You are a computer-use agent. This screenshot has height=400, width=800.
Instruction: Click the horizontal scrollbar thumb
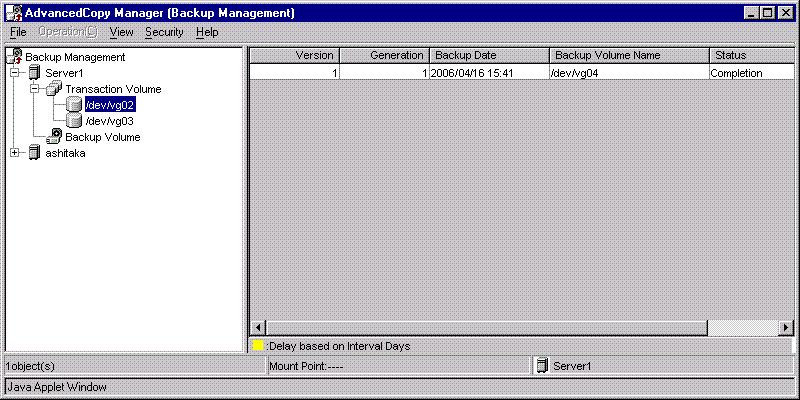(x=486, y=328)
